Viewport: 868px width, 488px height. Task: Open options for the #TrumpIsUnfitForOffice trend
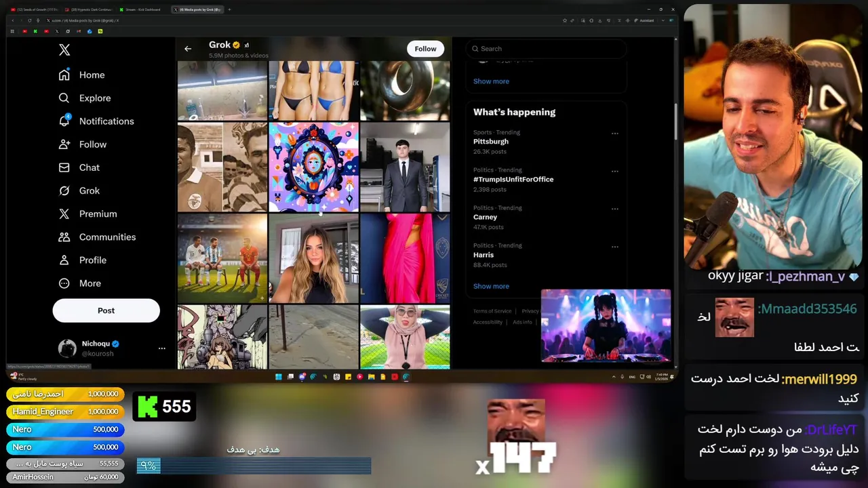tap(615, 171)
